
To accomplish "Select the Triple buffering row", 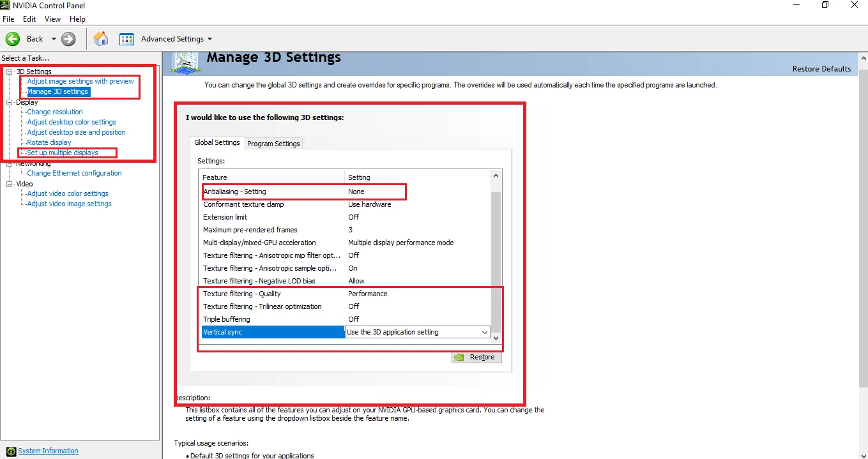I will pyautogui.click(x=345, y=319).
